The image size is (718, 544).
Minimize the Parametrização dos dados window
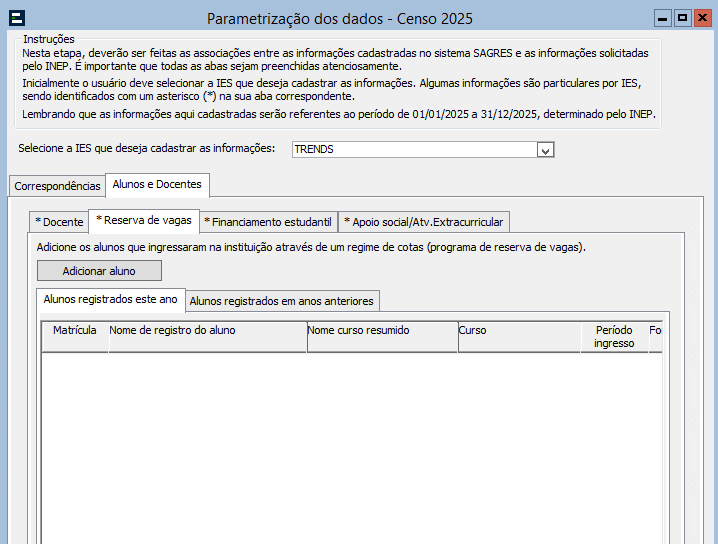[x=662, y=18]
